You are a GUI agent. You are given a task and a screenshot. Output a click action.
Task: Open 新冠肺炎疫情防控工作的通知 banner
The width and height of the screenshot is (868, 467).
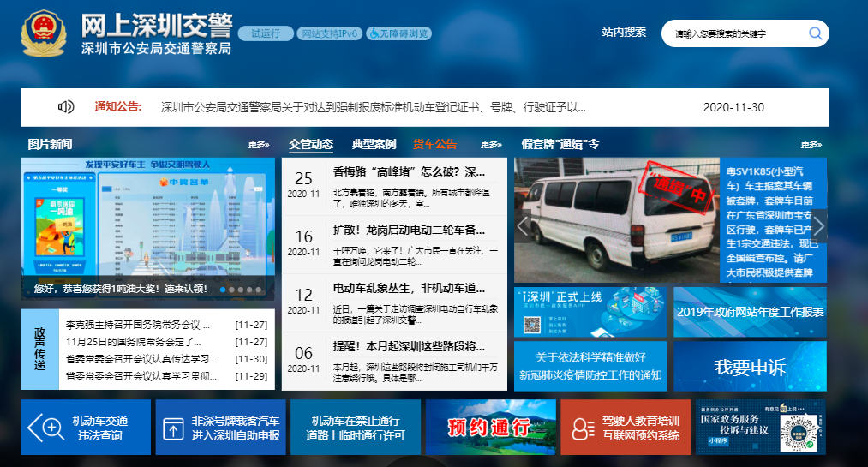590,366
